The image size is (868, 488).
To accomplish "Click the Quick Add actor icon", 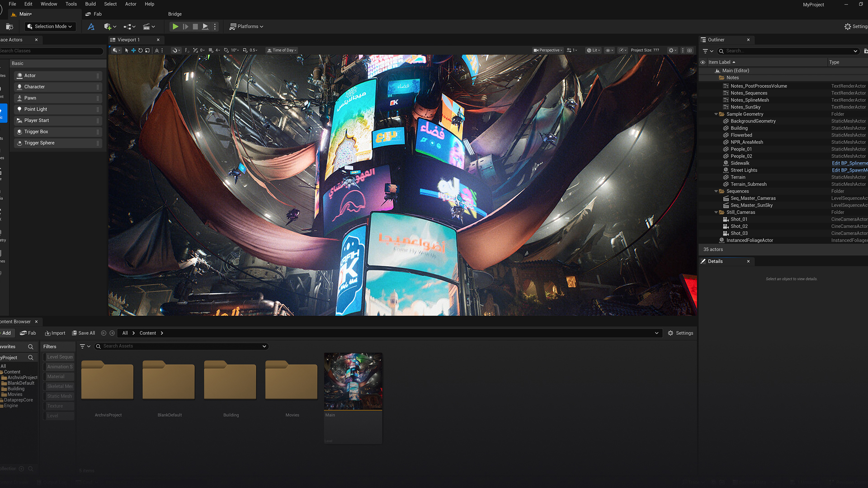I will coord(108,27).
